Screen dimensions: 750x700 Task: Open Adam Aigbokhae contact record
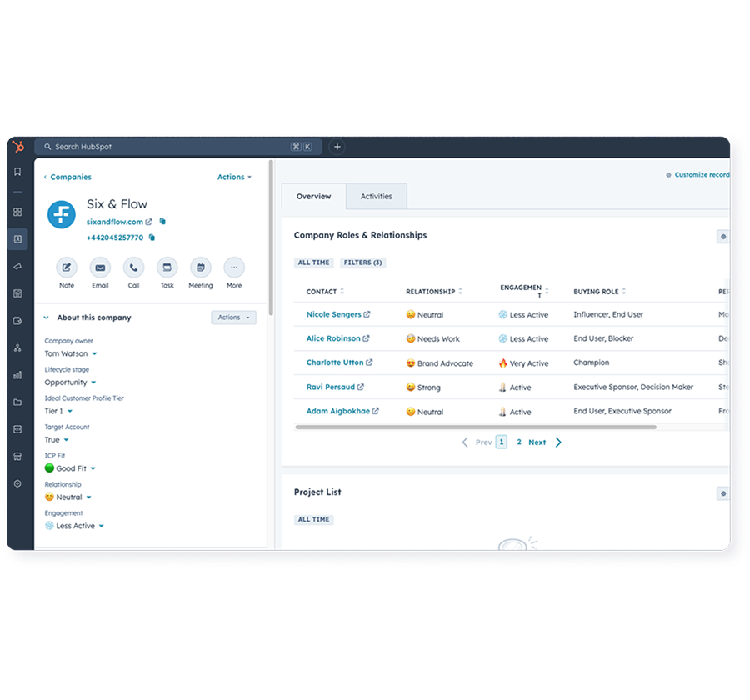(x=338, y=411)
